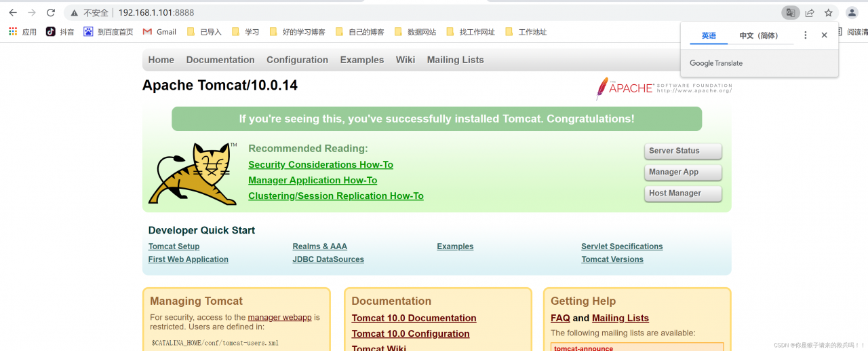Click the Apache Software Foundation logo
Viewport: 868px width, 351px height.
(x=664, y=88)
